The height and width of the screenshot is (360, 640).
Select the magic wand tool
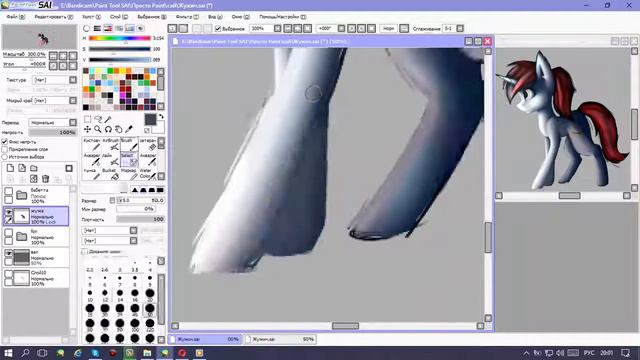pyautogui.click(x=108, y=119)
